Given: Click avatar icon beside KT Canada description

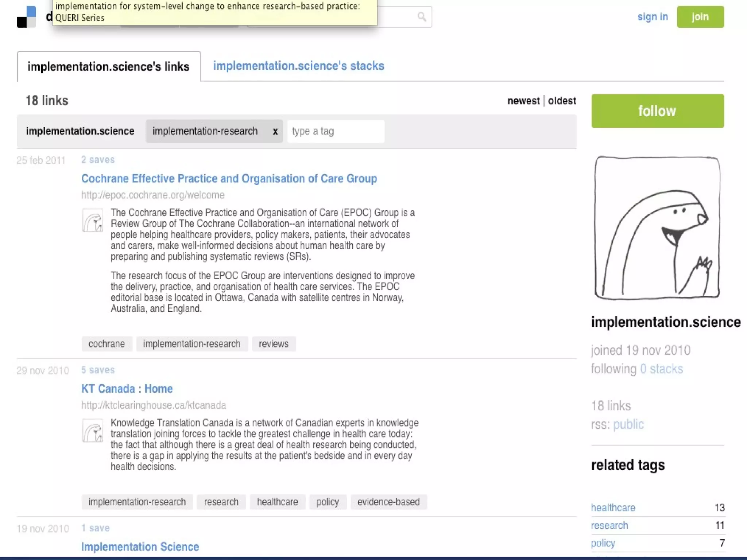Looking at the screenshot, I should pyautogui.click(x=93, y=431).
